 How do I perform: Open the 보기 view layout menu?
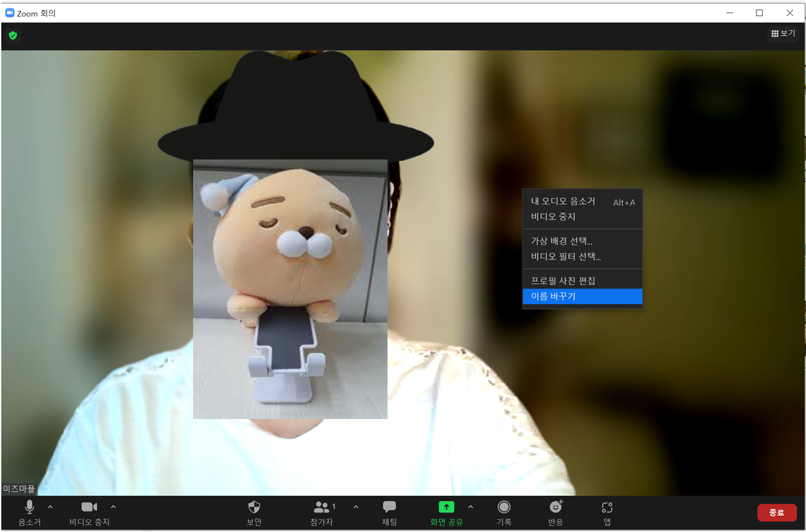pos(783,34)
